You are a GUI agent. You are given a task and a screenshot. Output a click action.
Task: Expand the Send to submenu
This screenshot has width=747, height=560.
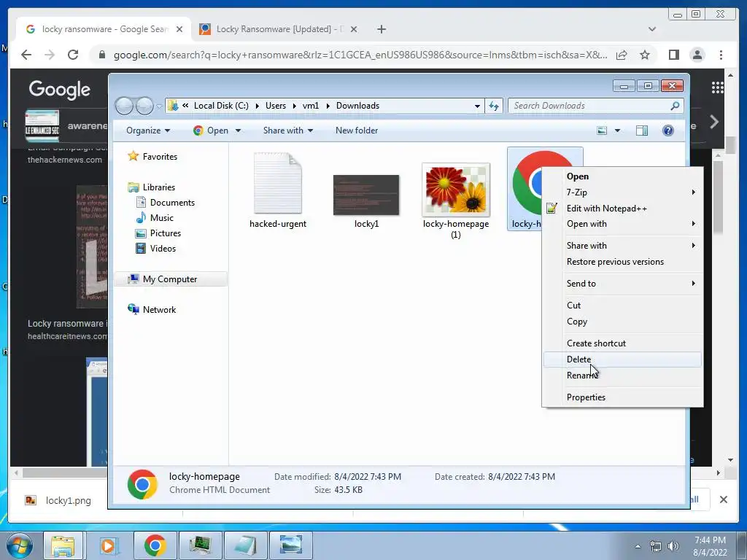coord(622,284)
